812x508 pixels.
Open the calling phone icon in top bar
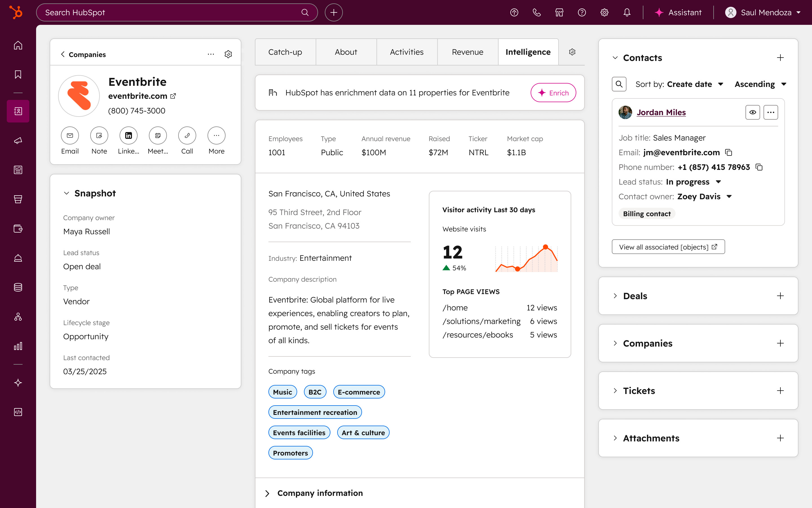(x=537, y=12)
